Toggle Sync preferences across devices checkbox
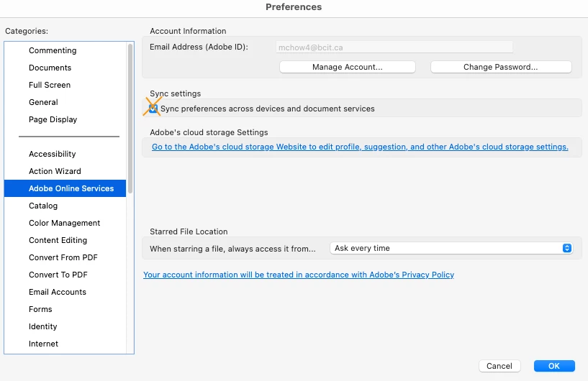This screenshot has width=588, height=381. tap(153, 109)
